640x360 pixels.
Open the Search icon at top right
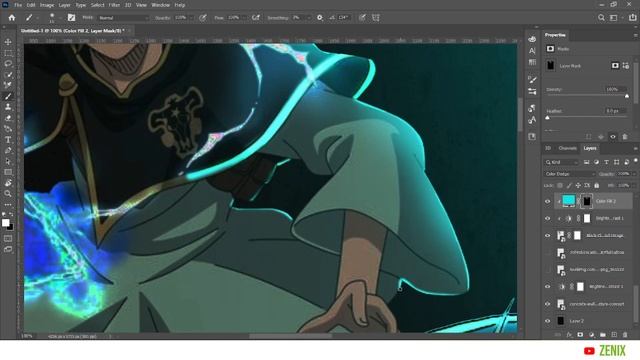coord(601,18)
